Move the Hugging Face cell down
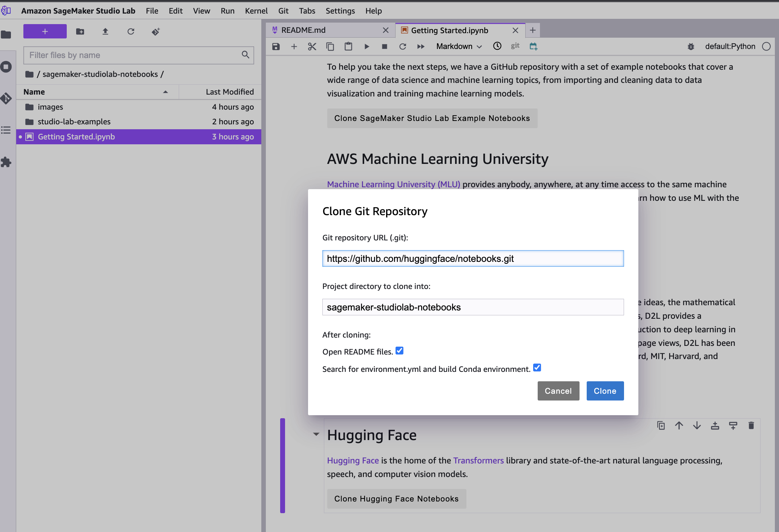This screenshot has width=779, height=532. [697, 425]
